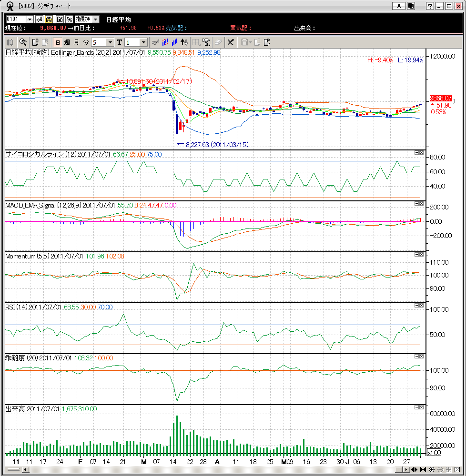Switch to monthly chart with 月 button
Screen dimensions: 466x476
[x=76, y=42]
